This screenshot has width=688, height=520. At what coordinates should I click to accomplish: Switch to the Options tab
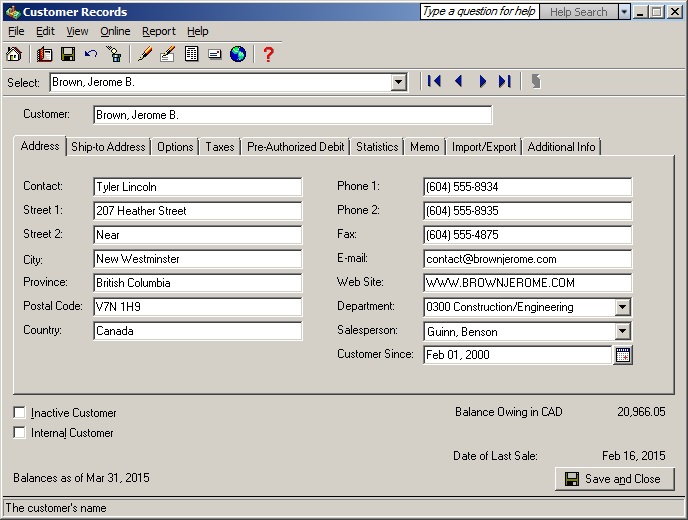click(175, 147)
